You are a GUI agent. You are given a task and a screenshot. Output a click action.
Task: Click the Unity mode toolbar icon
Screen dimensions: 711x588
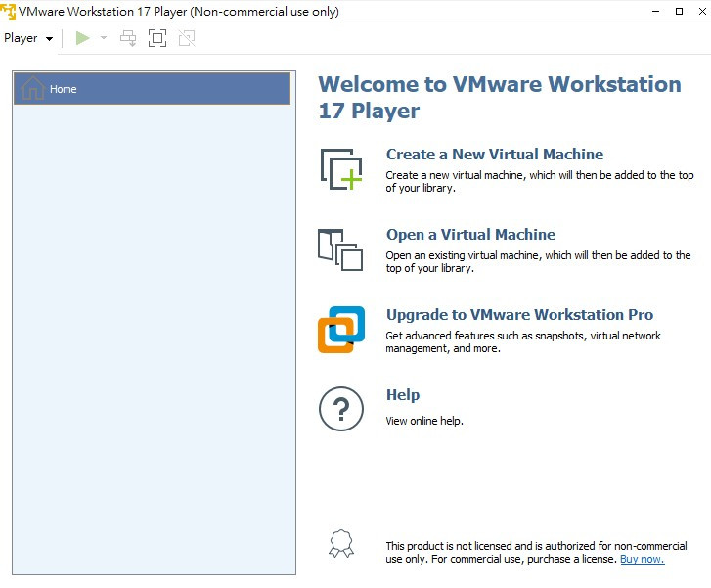[187, 38]
